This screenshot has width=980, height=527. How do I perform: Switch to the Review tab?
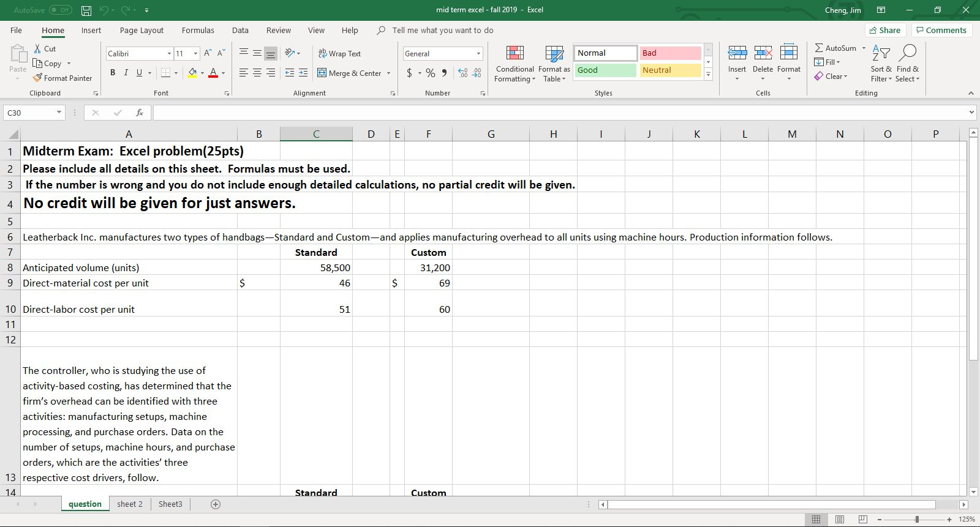279,30
